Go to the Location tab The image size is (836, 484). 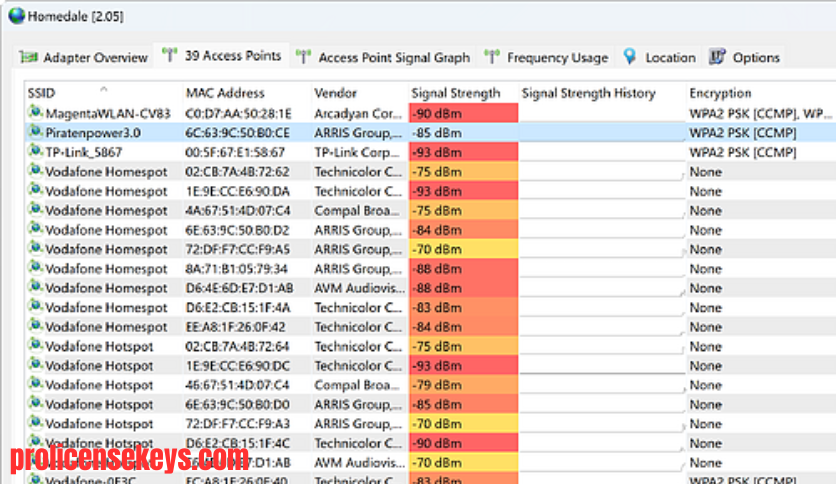(660, 57)
